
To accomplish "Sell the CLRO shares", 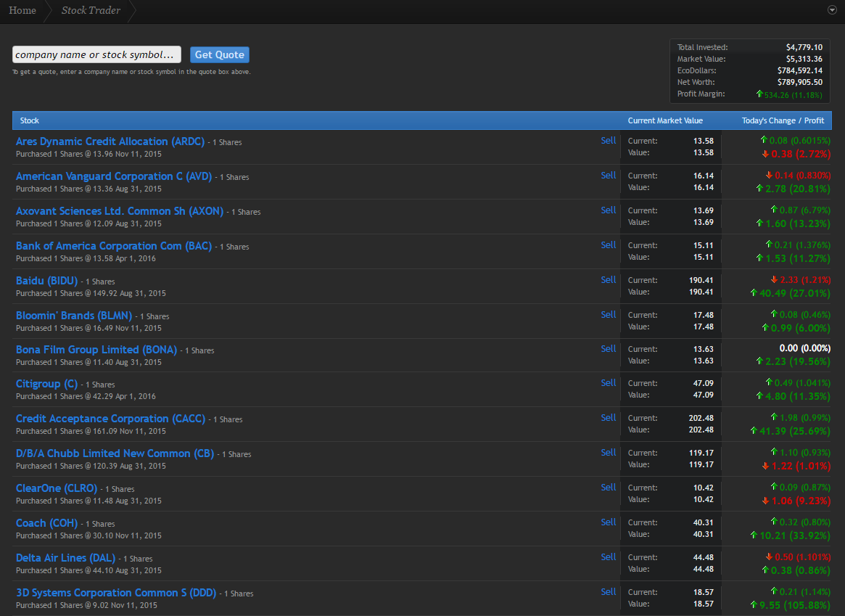I will click(609, 487).
